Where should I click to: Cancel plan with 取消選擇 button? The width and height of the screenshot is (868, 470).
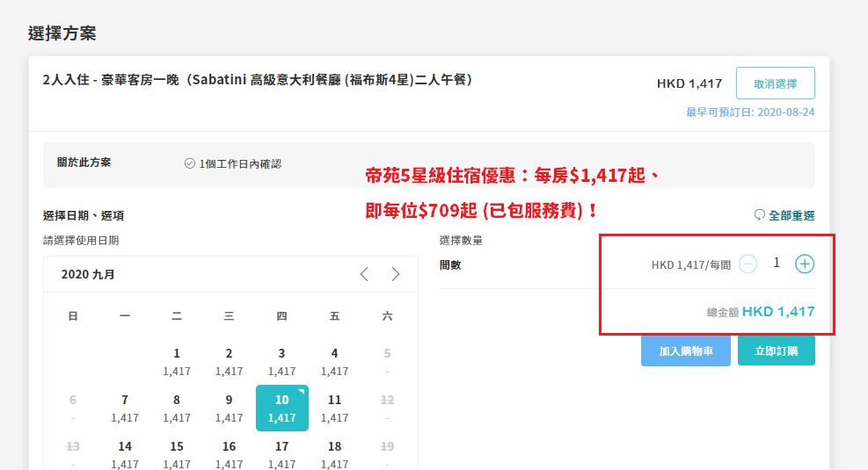(x=775, y=83)
